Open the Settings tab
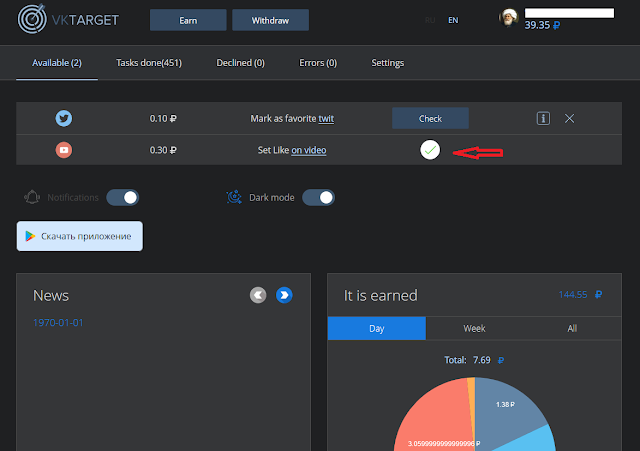The image size is (640, 451). [x=388, y=63]
